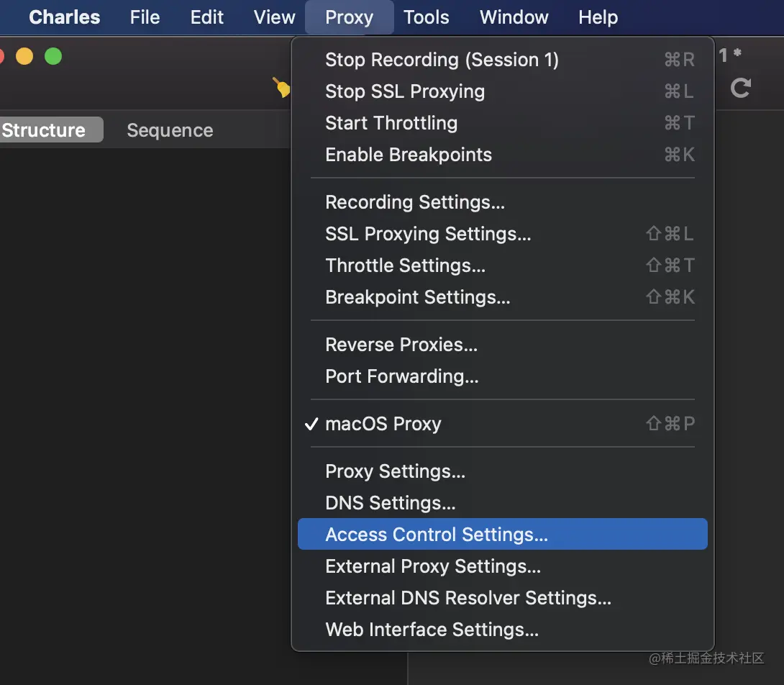The image size is (784, 685).
Task: Select the Structure tab
Action: pyautogui.click(x=45, y=130)
